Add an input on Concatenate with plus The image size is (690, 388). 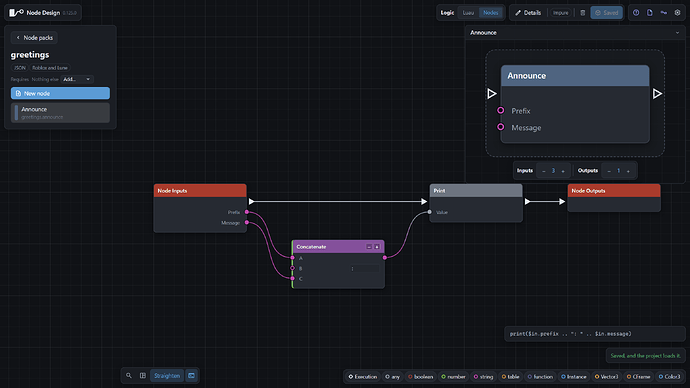(x=377, y=247)
